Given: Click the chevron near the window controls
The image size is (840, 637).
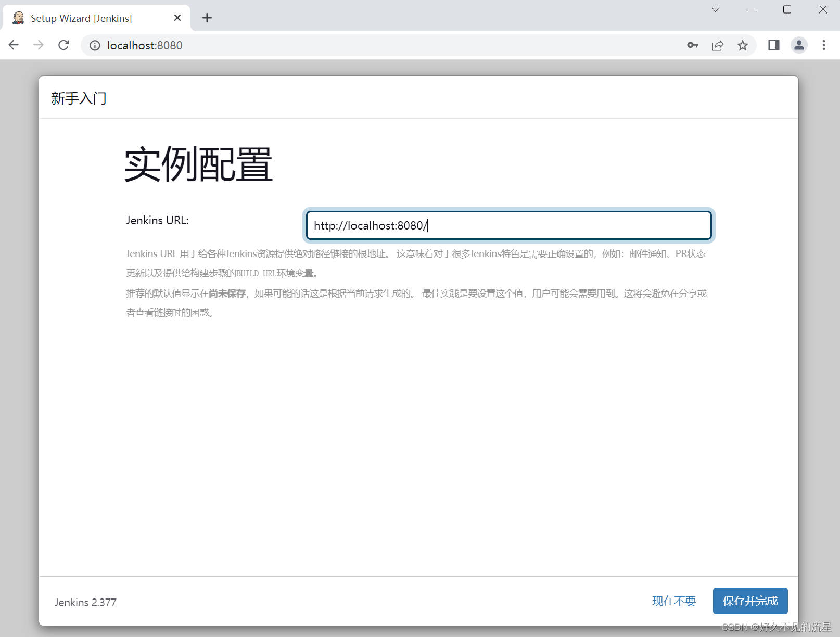Looking at the screenshot, I should (x=715, y=9).
